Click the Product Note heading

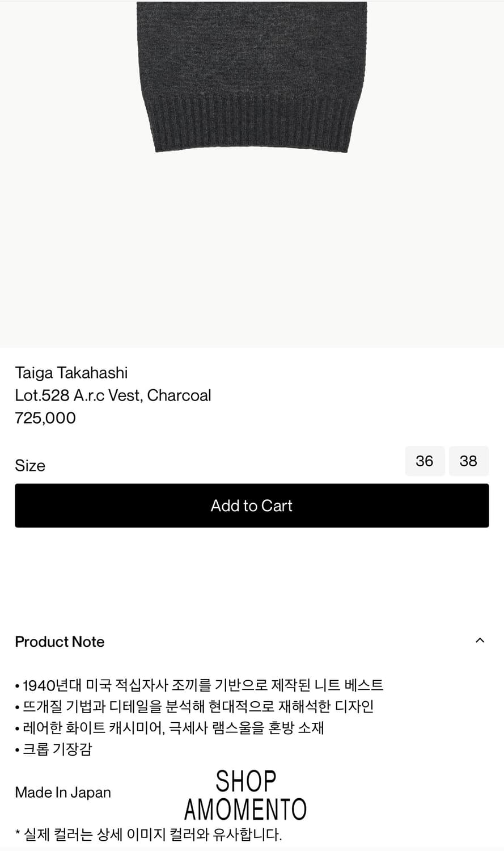pos(60,642)
